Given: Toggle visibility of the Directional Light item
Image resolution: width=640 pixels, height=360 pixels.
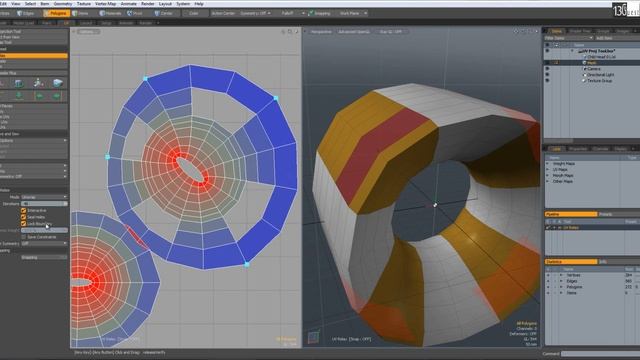Looking at the screenshot, I should pyautogui.click(x=547, y=75).
